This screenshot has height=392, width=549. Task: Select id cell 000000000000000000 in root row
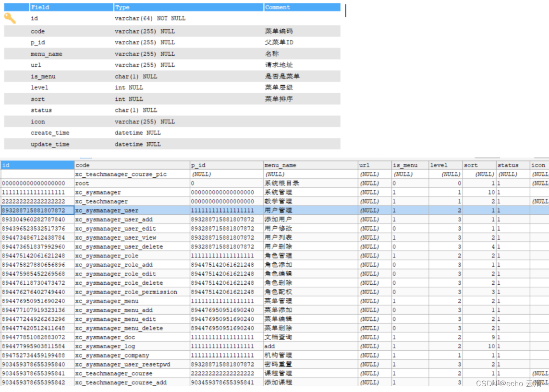tap(37, 183)
